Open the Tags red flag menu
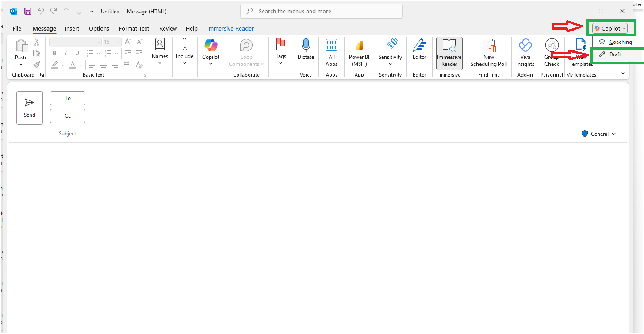644x334 pixels. tap(281, 51)
